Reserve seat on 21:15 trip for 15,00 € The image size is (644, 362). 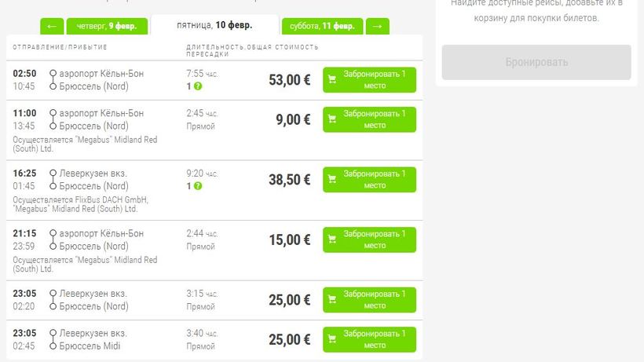click(369, 240)
